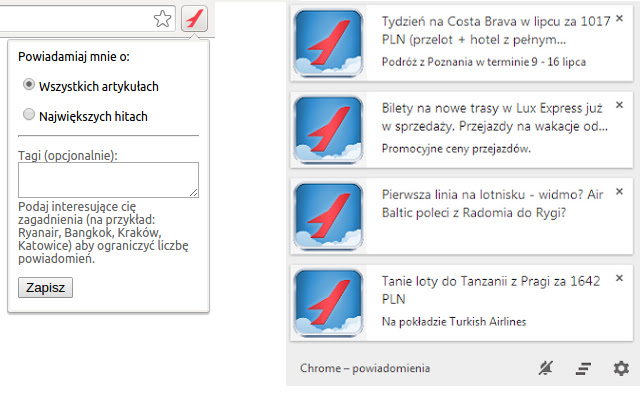Image resolution: width=640 pixels, height=400 pixels.
Task: Click 'Podróż z Poznania w terminie 9 - 16 lipca' text
Action: [484, 62]
